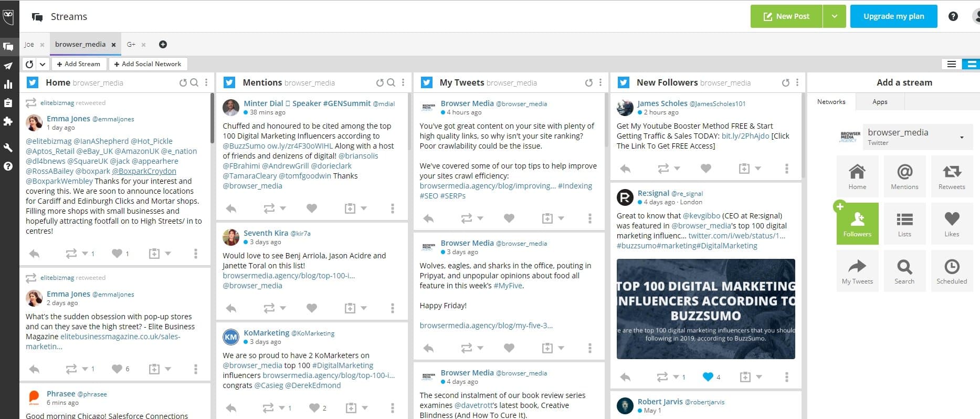The width and height of the screenshot is (980, 419).
Task: Open Emma Jones' profile on the 1 day ago tweet
Action: [68, 119]
